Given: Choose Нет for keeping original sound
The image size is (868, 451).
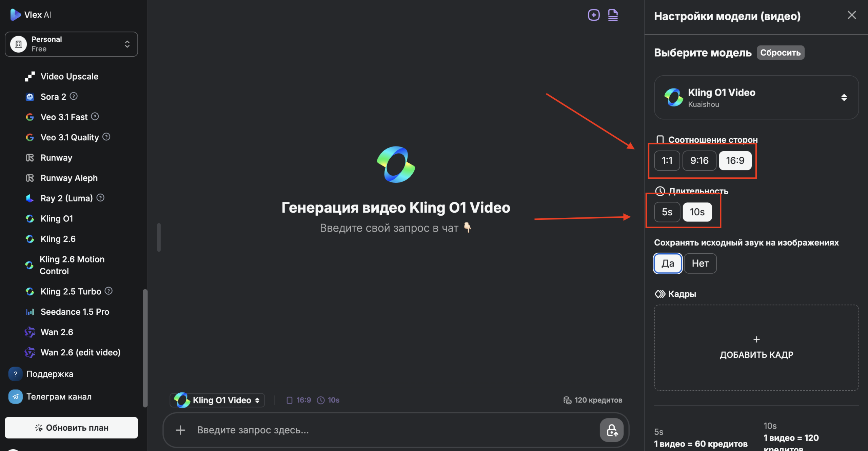Looking at the screenshot, I should tap(700, 263).
